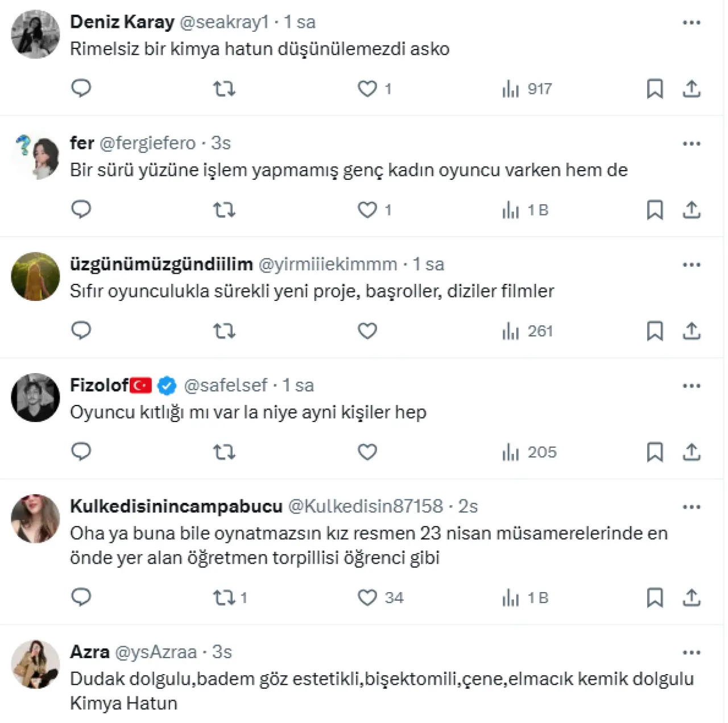Share the üzgünümüzgündiilim tweet
Screen dimensions: 728x723
tap(691, 330)
